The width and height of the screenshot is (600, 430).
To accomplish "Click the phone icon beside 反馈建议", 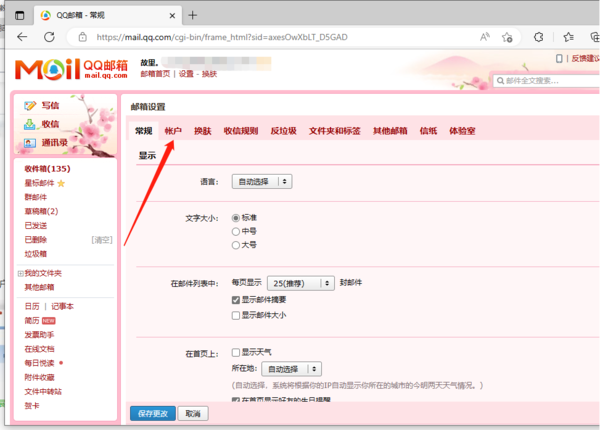I will tap(559, 59).
